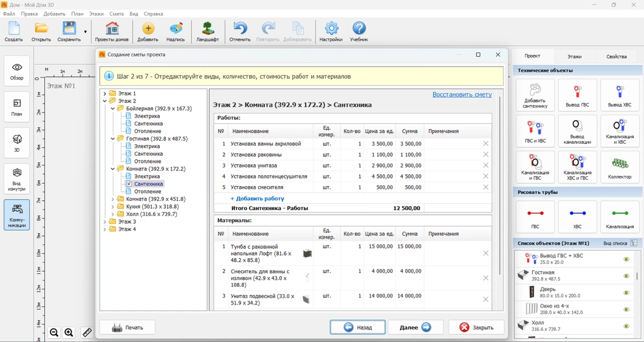Screen dimensions: 644x342
Task: Open the Сохранить dropdown arrow
Action: 85,32
